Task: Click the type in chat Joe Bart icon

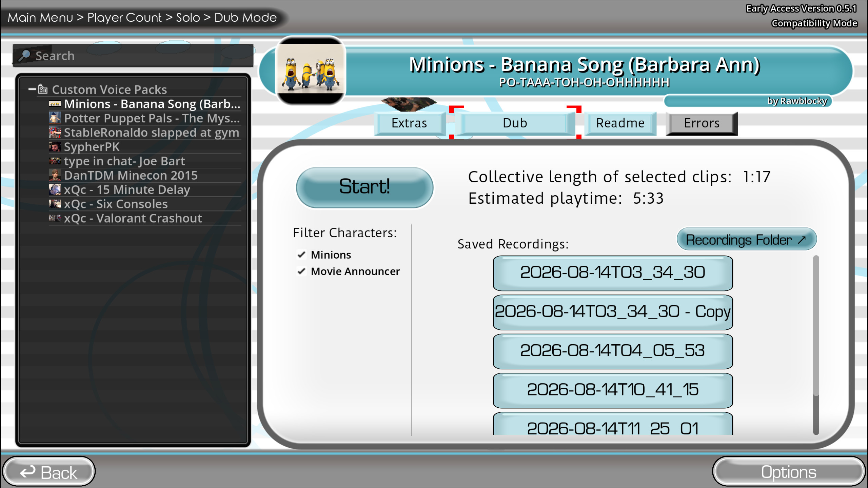Action: [x=55, y=161]
